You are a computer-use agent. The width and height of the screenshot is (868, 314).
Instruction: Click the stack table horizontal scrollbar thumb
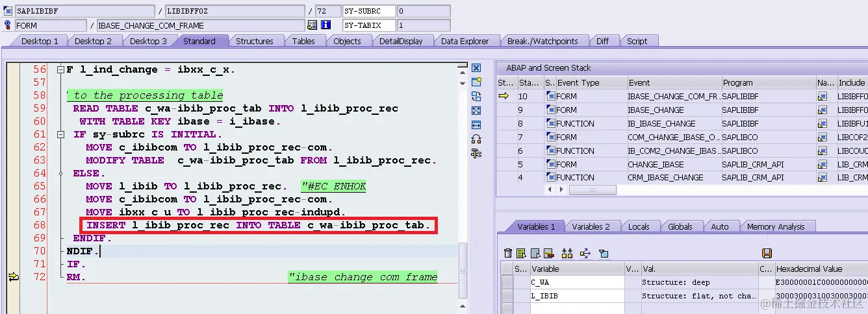[x=593, y=189]
